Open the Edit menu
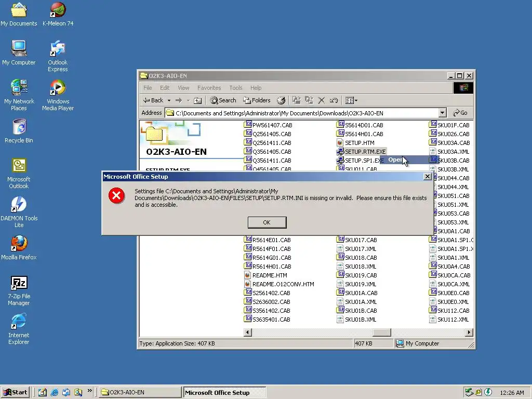532x399 pixels. point(165,88)
